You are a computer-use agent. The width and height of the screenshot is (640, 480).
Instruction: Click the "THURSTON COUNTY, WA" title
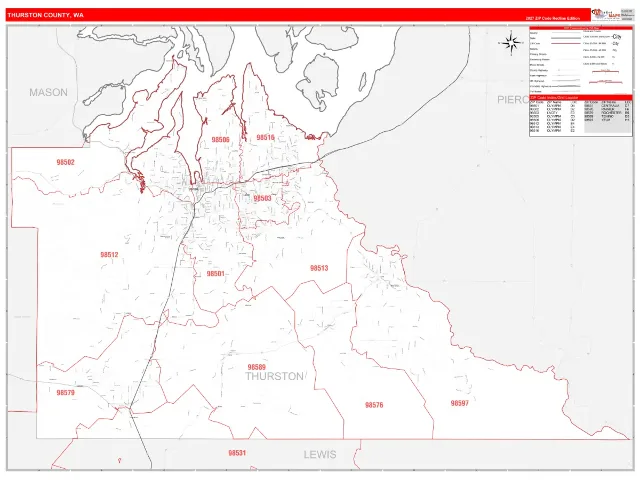[45, 15]
